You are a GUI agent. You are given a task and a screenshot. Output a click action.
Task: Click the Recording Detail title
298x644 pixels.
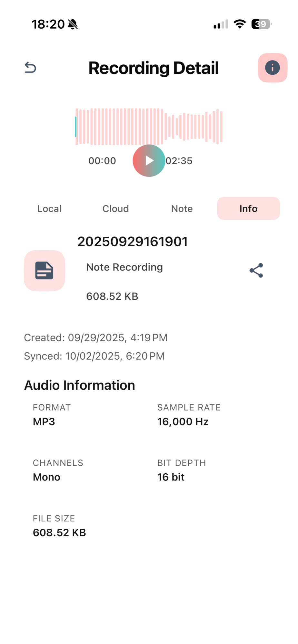(154, 68)
